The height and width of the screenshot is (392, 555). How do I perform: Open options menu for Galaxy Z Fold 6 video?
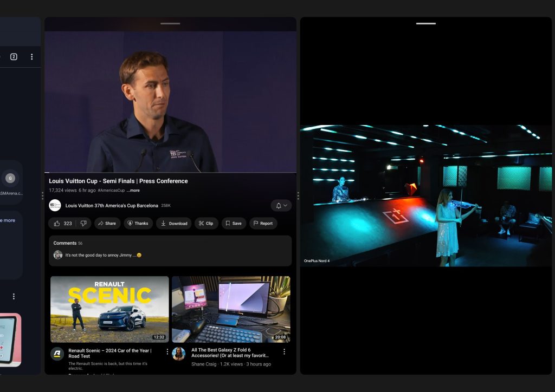point(284,351)
